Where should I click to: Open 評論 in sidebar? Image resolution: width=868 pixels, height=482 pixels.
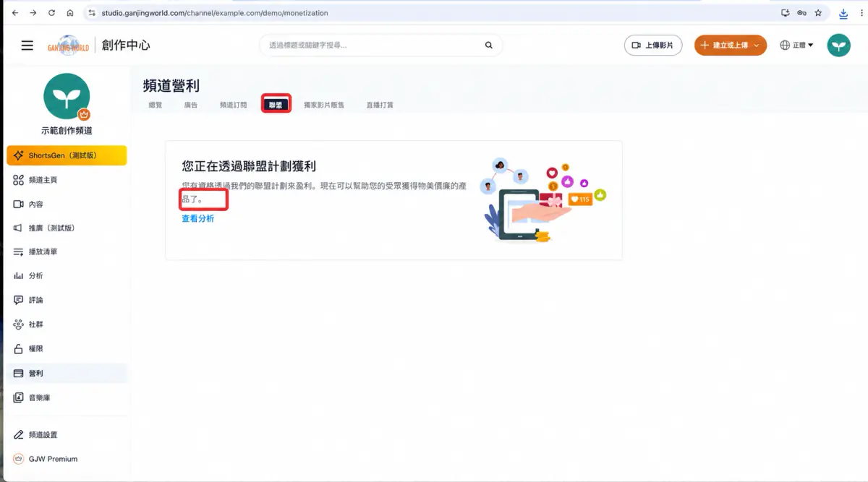[x=67, y=300]
